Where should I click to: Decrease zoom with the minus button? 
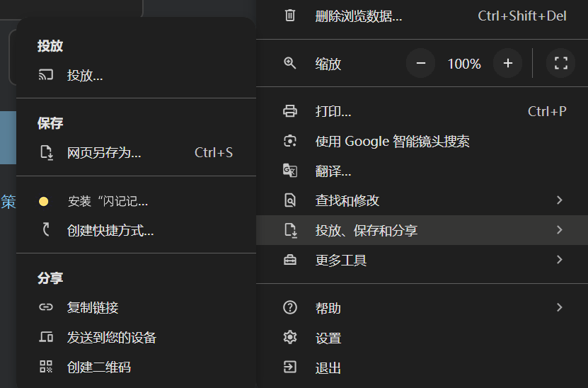pos(420,64)
